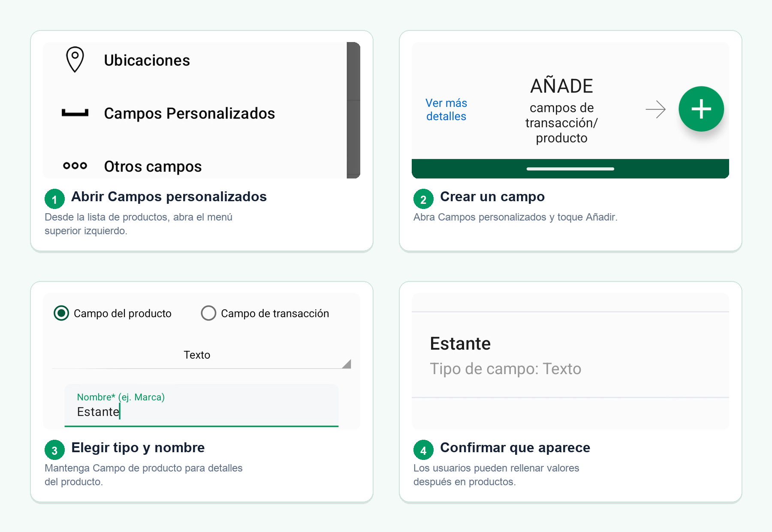
Task: Open the Texto field type dropdown
Action: click(202, 355)
